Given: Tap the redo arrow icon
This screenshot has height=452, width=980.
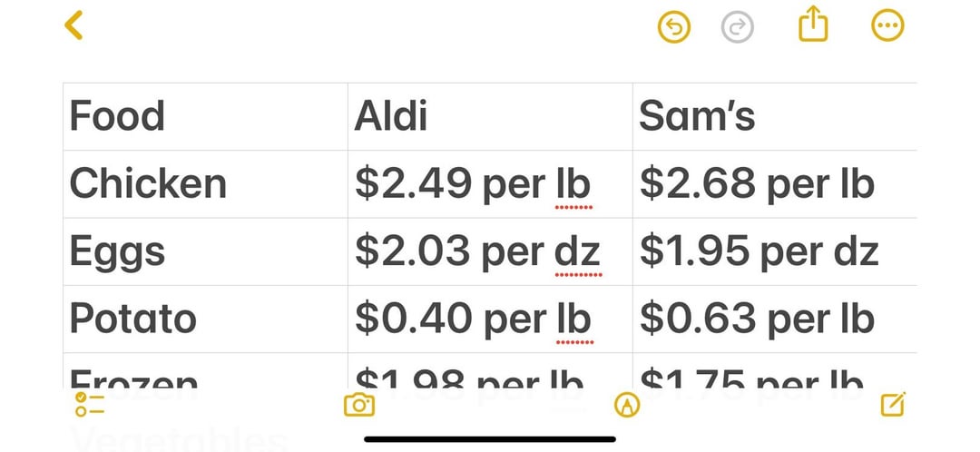Looking at the screenshot, I should [738, 27].
